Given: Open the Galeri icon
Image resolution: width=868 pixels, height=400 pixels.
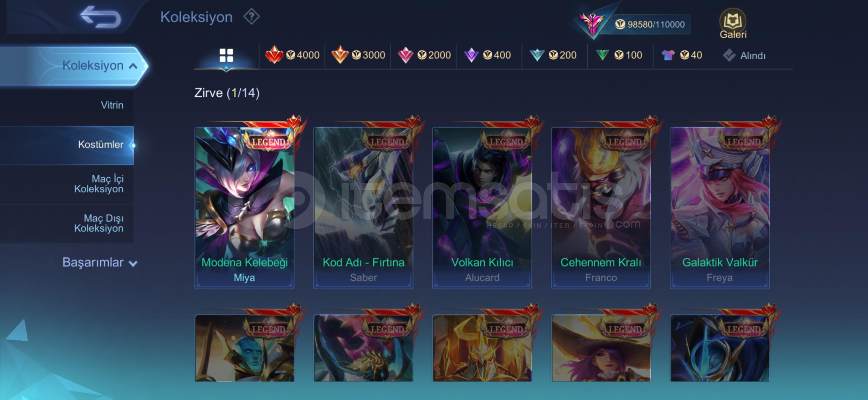Looking at the screenshot, I should coord(733,24).
